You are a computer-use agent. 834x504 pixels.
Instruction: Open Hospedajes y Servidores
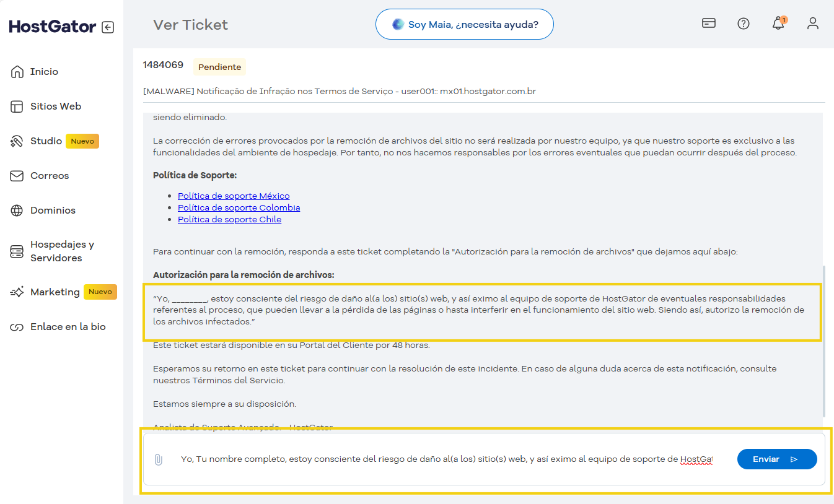(x=62, y=251)
